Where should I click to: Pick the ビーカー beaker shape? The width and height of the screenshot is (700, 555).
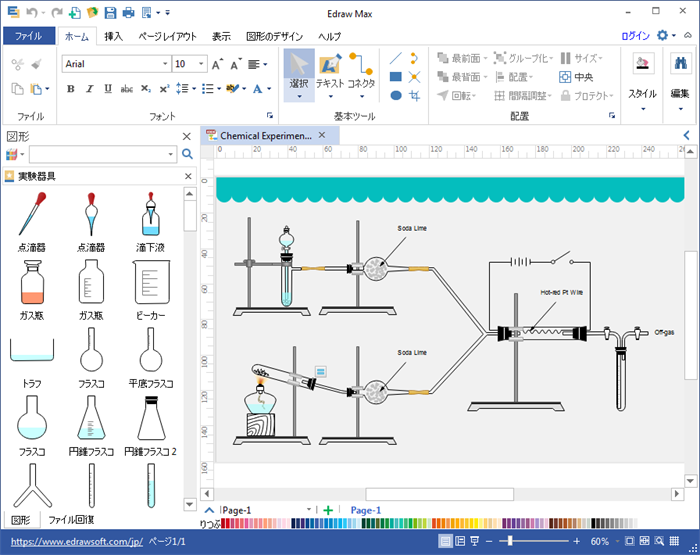pos(152,285)
